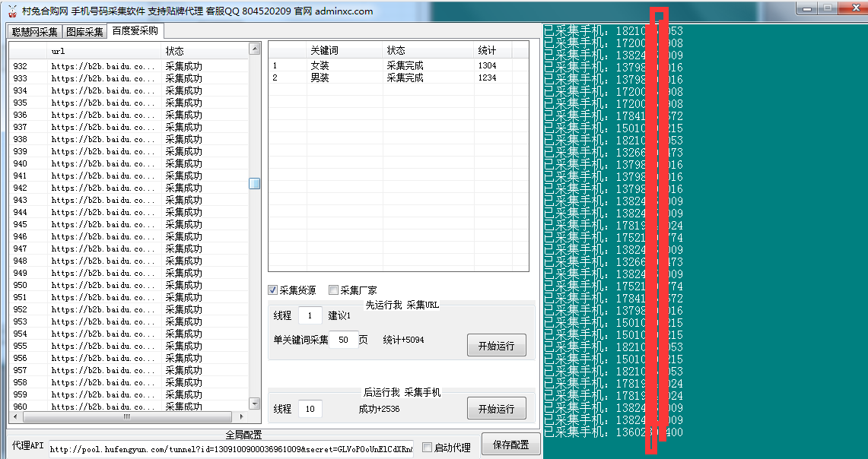The width and height of the screenshot is (868, 459).
Task: Select the keyword row 女装
Action: tap(320, 67)
